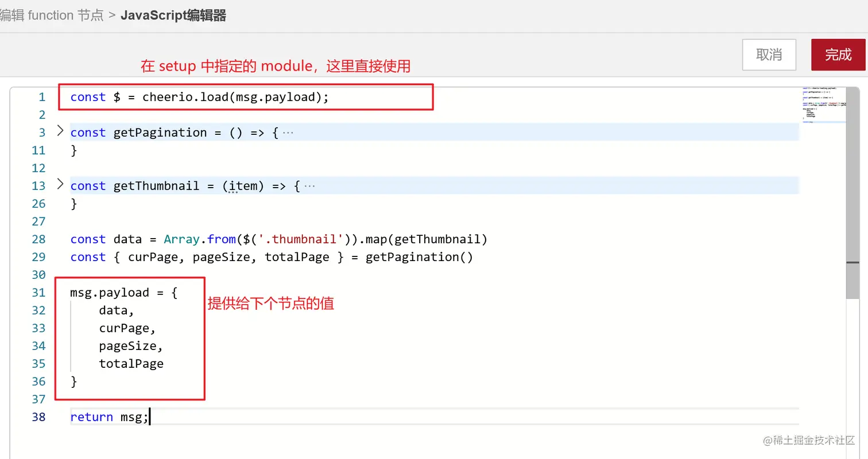
Task: Click the getPagination() call on line 29
Action: (420, 257)
